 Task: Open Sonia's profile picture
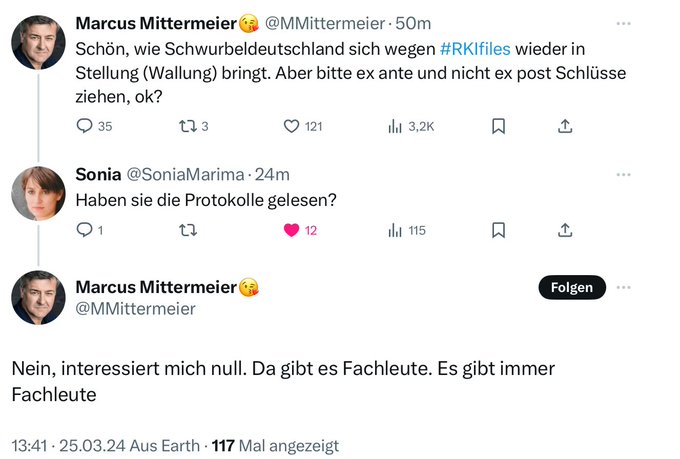[38, 193]
